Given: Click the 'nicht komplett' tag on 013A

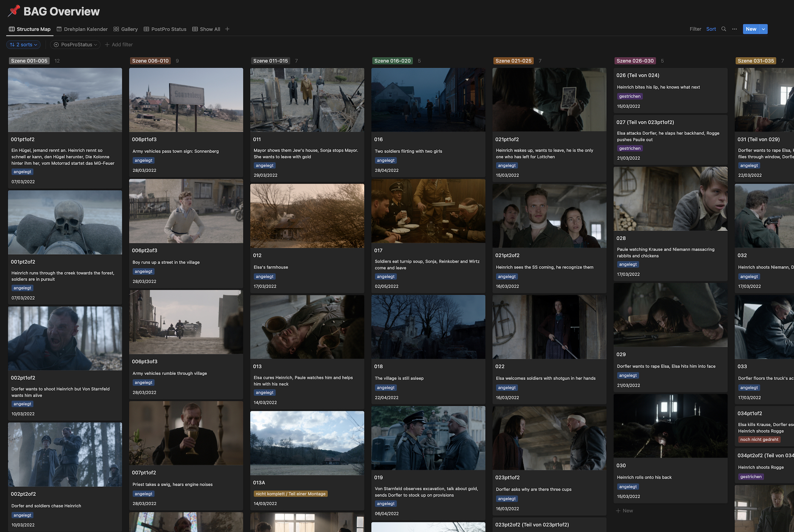Looking at the screenshot, I should [290, 494].
